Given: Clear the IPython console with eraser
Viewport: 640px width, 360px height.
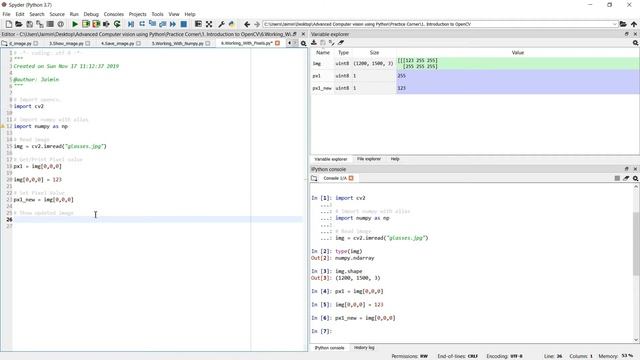Looking at the screenshot, I should tap(626, 178).
